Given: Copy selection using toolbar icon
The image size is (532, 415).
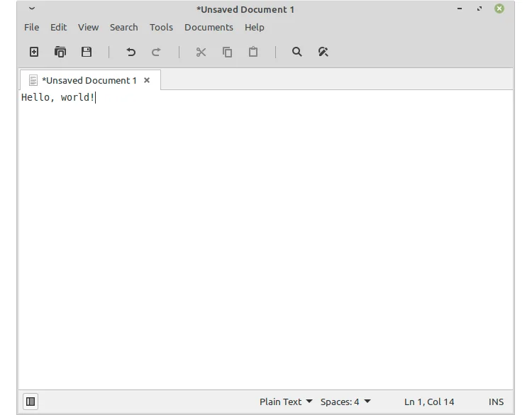Looking at the screenshot, I should point(227,52).
